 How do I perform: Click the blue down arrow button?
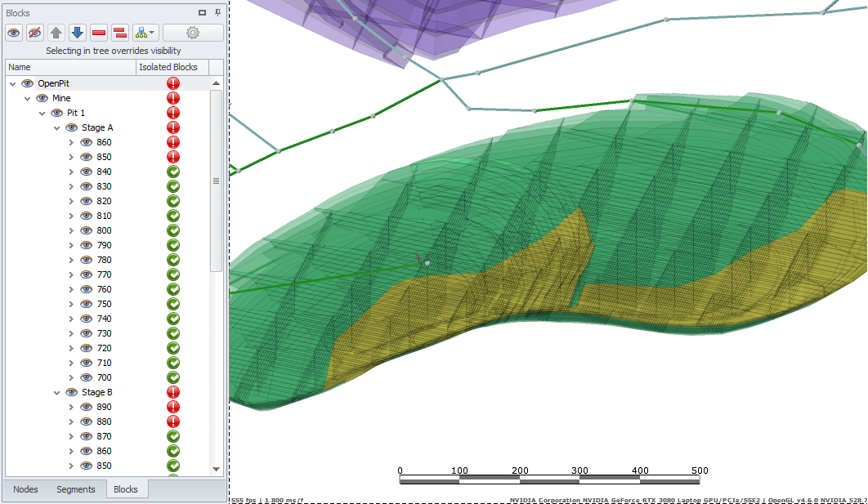77,33
